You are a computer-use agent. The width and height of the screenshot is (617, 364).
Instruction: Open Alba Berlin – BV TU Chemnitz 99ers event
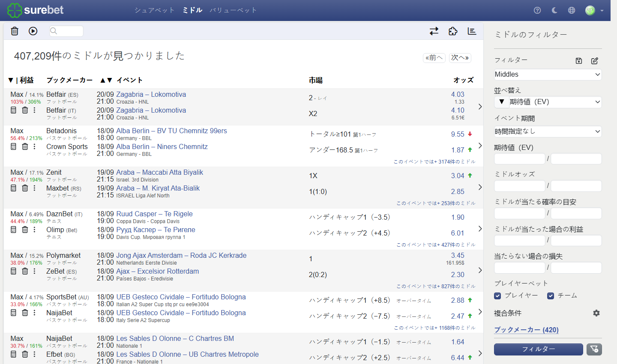pyautogui.click(x=171, y=131)
